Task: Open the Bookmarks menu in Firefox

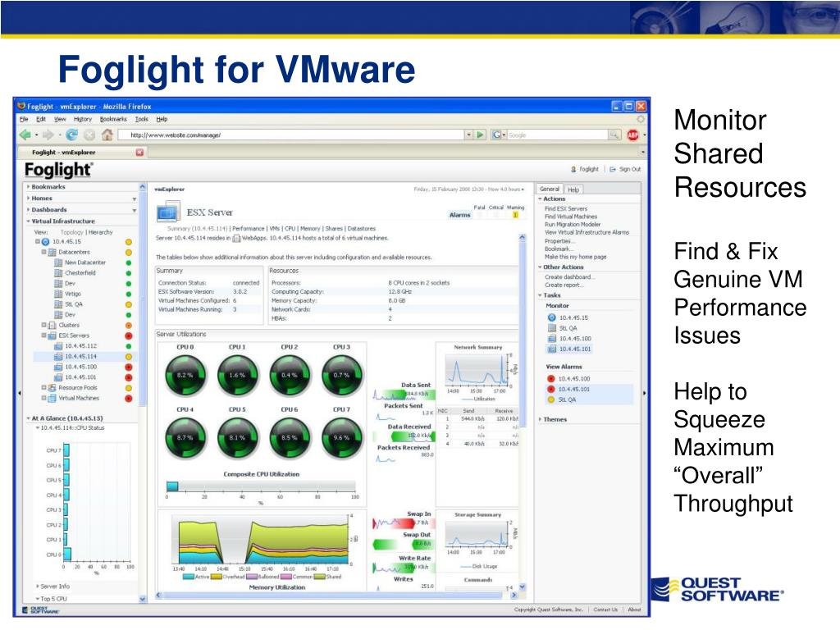Action: click(113, 119)
